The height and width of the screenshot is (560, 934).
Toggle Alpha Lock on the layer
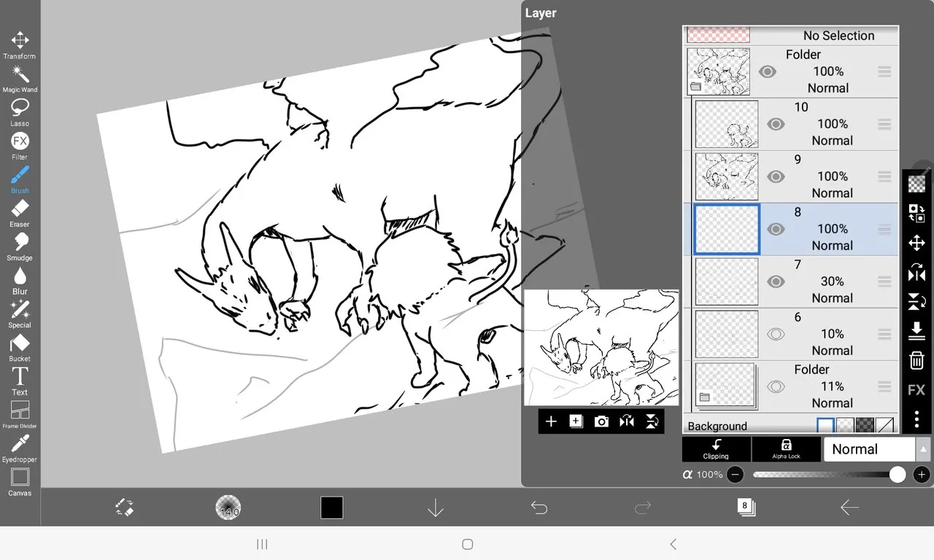coord(786,449)
